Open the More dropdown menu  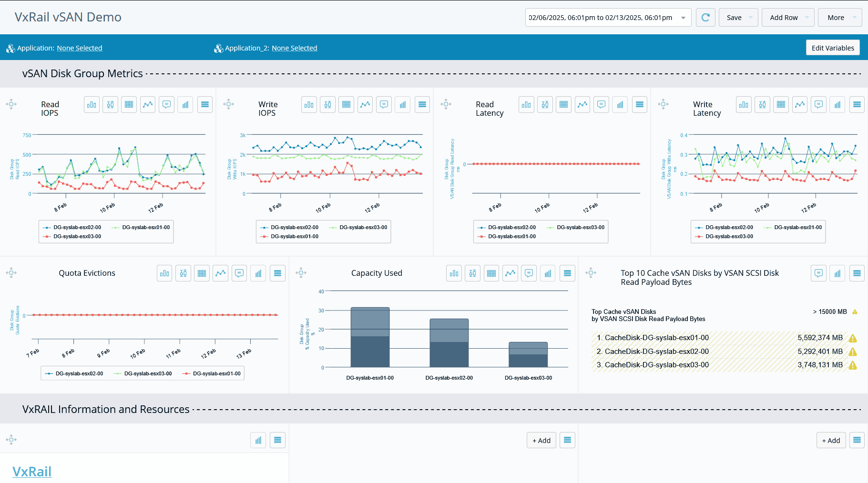click(x=840, y=18)
